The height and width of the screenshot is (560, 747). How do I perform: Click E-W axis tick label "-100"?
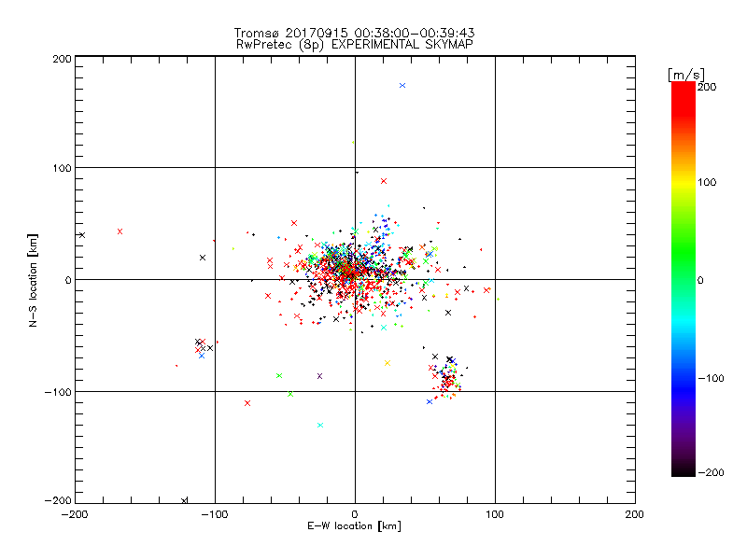[x=215, y=514]
